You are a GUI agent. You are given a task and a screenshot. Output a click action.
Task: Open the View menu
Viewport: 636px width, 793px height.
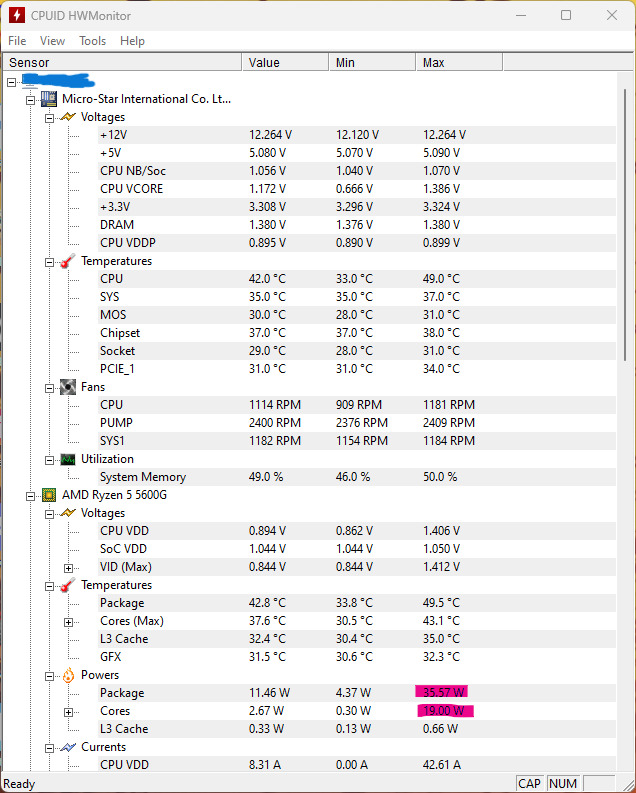click(52, 41)
